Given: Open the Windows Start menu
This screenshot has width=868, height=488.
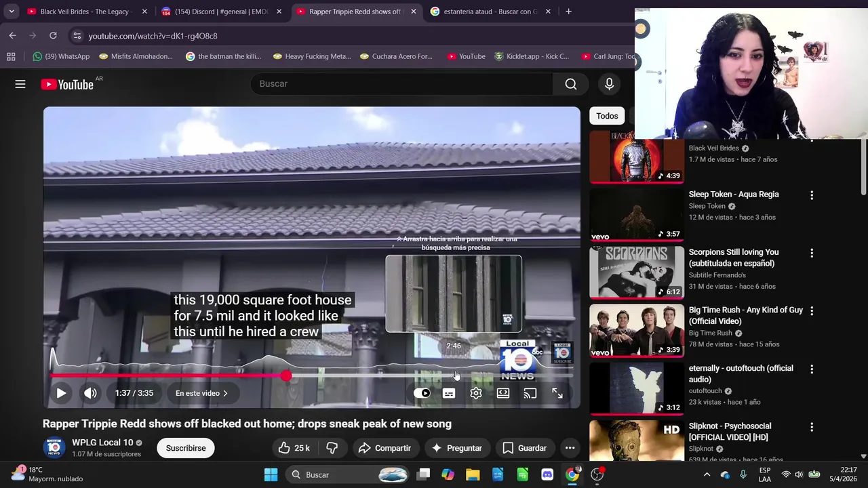Looking at the screenshot, I should 271,474.
